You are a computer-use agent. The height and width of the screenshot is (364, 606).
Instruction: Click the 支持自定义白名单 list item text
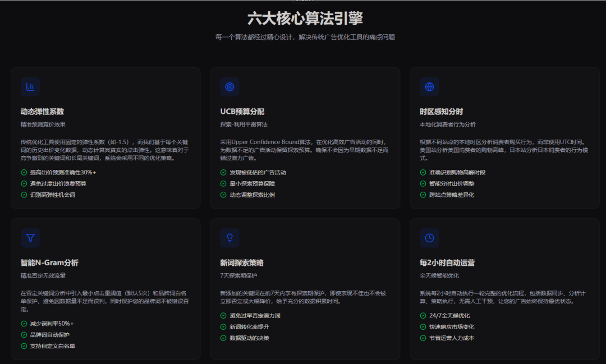52,346
